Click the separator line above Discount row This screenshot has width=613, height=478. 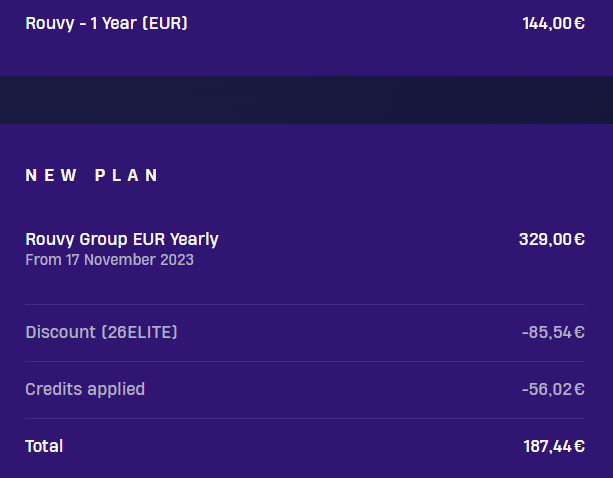click(x=305, y=304)
